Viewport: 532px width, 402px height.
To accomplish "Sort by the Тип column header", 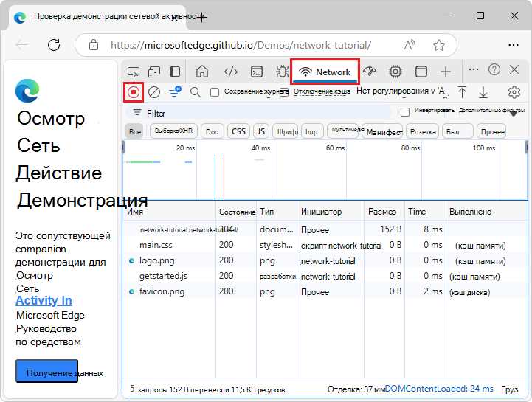I will coord(277,212).
